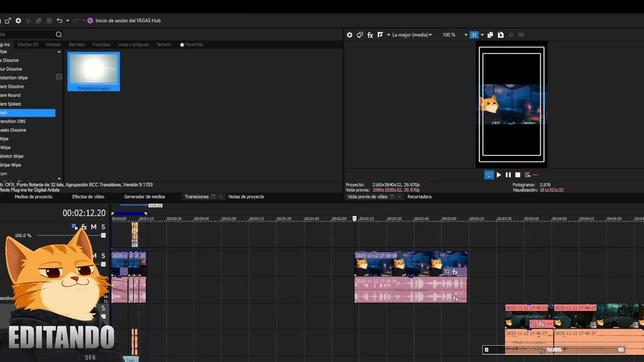The height and width of the screenshot is (362, 644).
Task: Switch to the Tercero tab
Action: tap(164, 44)
